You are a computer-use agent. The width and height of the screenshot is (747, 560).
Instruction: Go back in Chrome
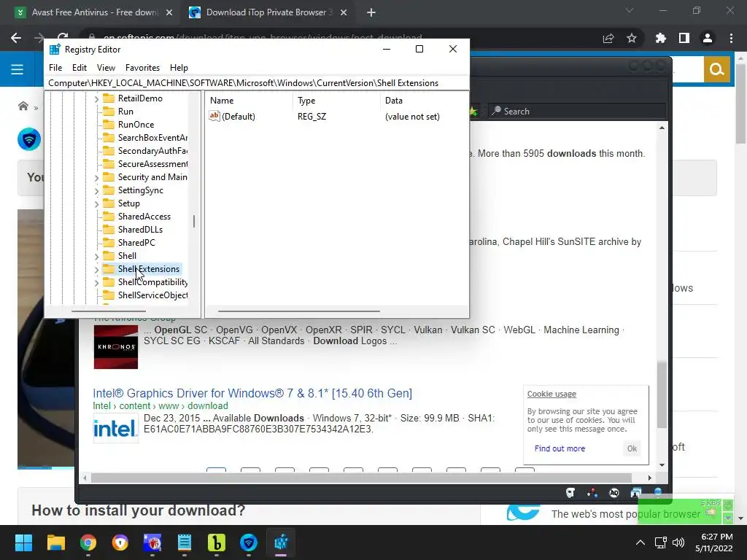click(16, 38)
